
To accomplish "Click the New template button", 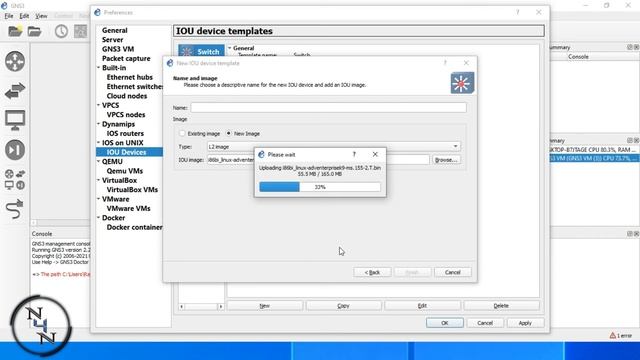I will click(264, 306).
